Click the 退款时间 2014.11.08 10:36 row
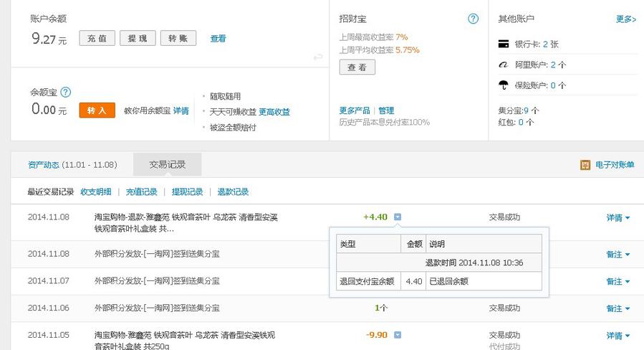Screen dimensions: 644x350 (x=438, y=262)
